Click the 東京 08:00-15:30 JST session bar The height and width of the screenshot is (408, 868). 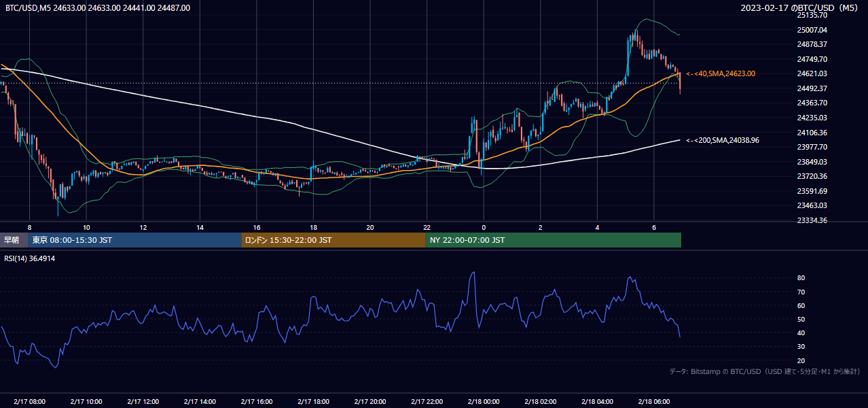point(134,240)
